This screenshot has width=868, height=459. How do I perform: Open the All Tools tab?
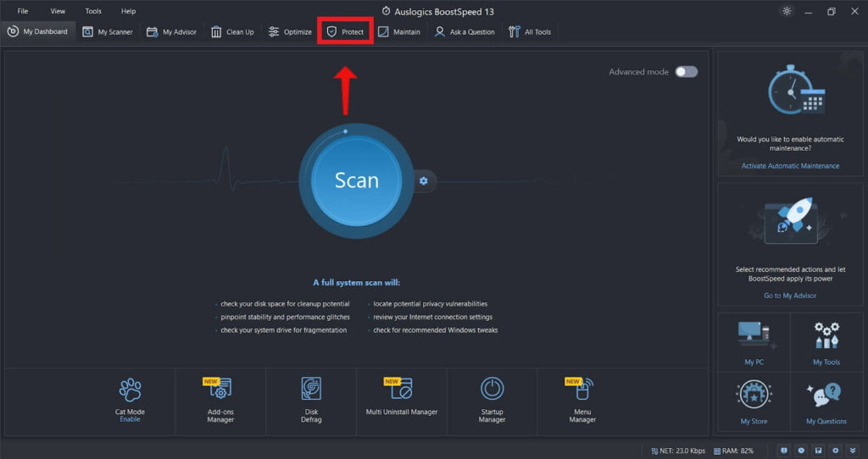pyautogui.click(x=531, y=32)
